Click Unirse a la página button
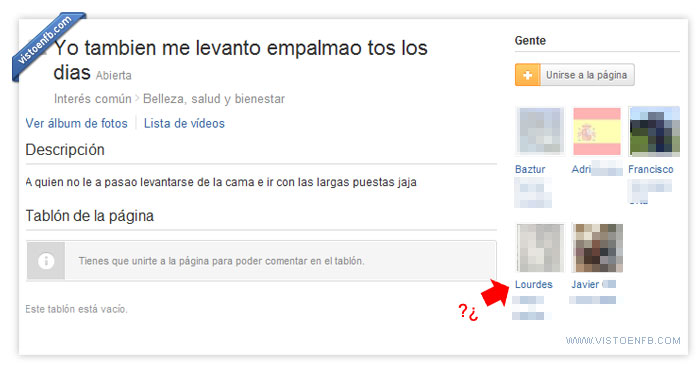This screenshot has height=372, width=700. tap(575, 75)
